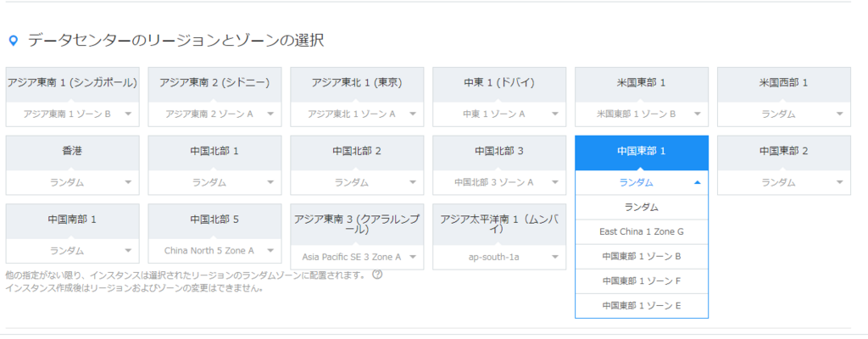Select the アジア東北 1 (東京) region

click(x=357, y=84)
